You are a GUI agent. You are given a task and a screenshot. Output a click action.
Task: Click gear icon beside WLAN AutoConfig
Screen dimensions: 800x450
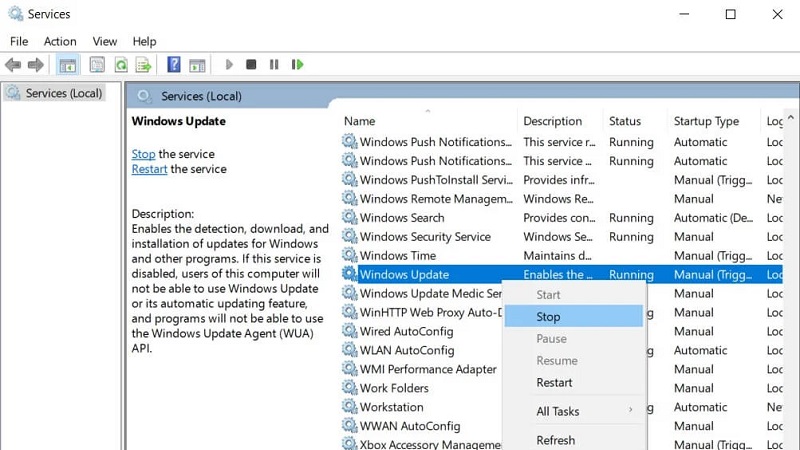click(x=349, y=350)
